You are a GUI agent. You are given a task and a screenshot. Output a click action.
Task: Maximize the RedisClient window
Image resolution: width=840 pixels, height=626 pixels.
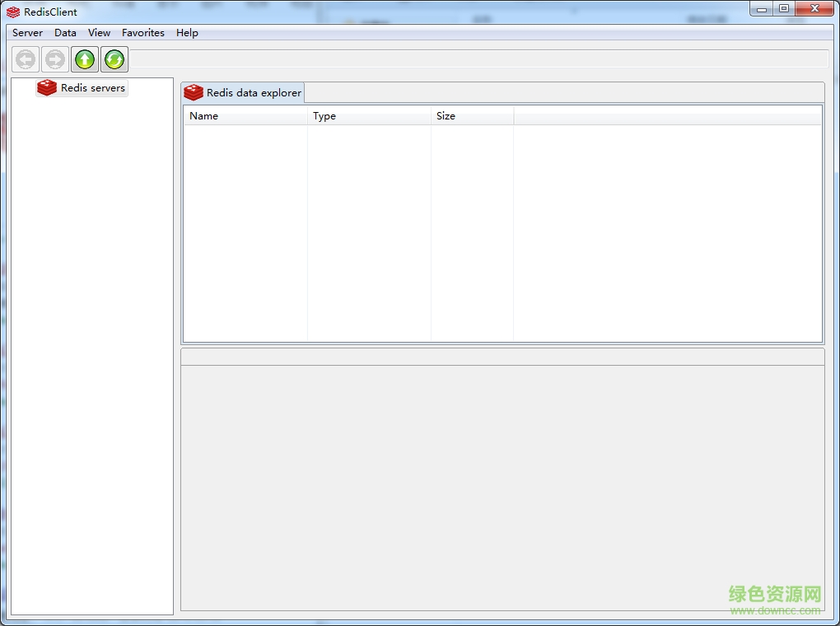point(784,9)
